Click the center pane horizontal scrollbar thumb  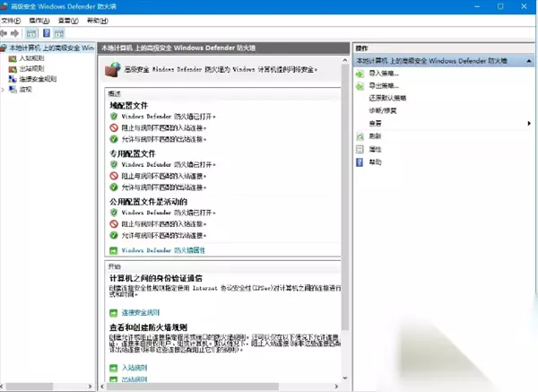point(193,387)
